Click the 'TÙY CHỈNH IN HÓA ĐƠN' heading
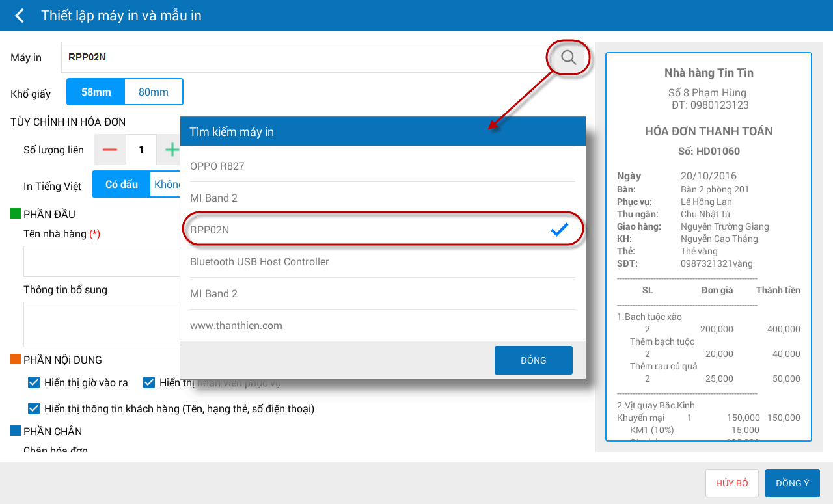 pyautogui.click(x=68, y=122)
